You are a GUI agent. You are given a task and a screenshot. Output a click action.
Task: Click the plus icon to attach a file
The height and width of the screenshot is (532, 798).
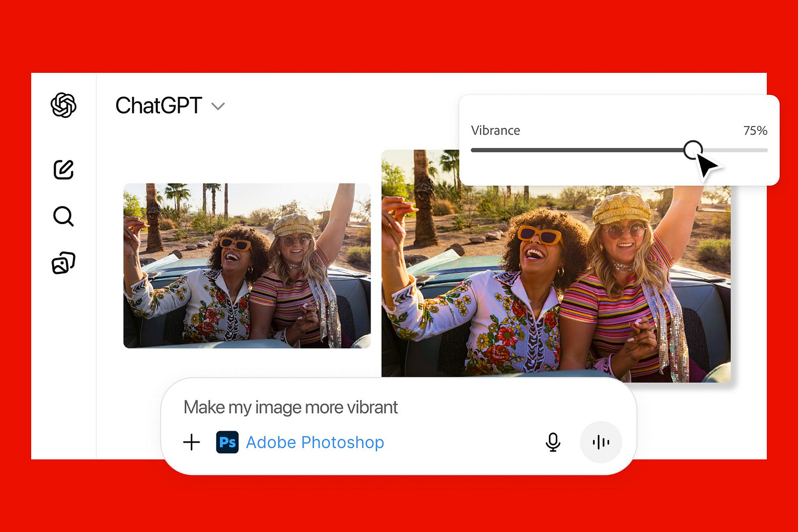point(192,442)
